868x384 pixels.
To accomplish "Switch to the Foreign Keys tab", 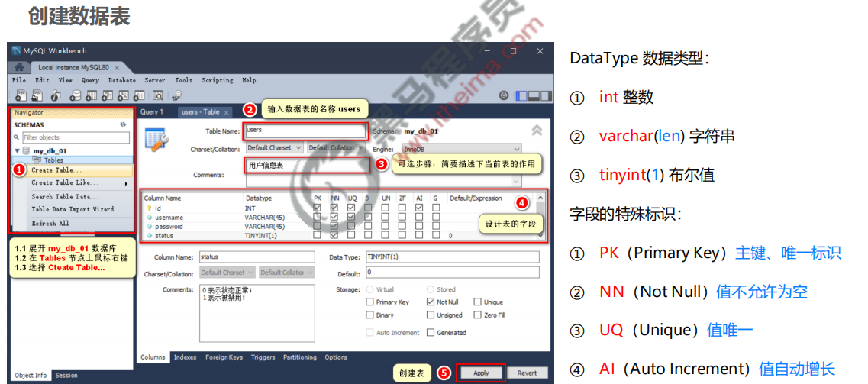I will point(224,357).
